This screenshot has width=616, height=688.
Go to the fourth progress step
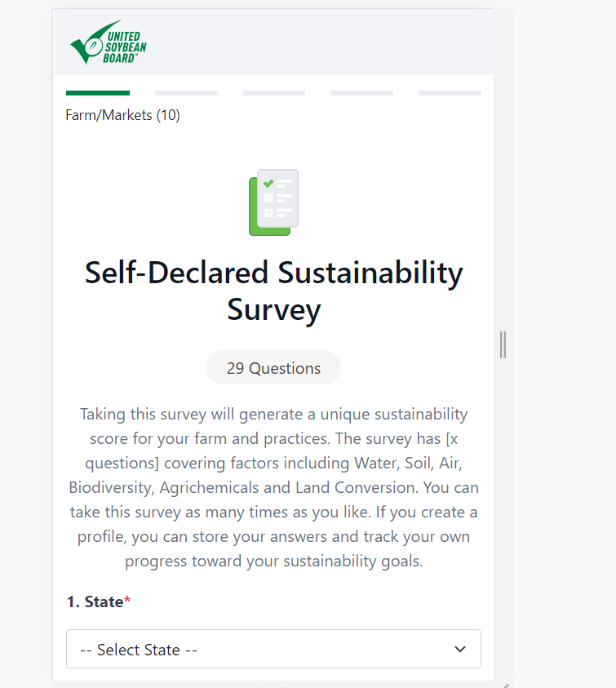point(361,93)
